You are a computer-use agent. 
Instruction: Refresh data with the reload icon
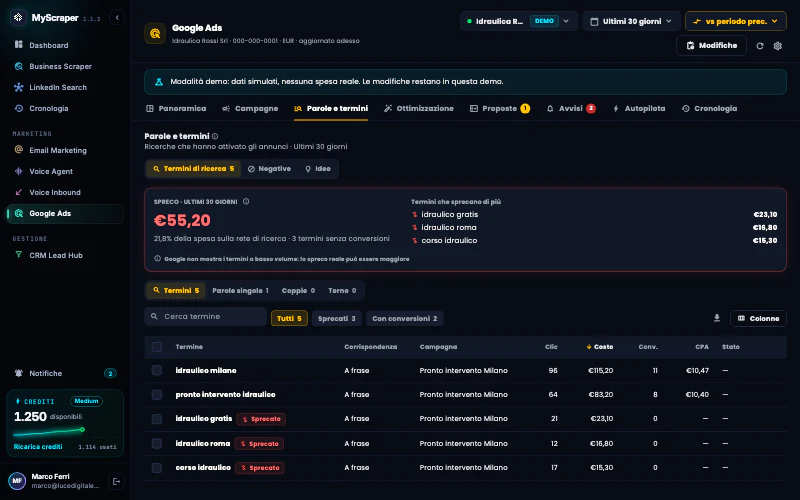coord(760,46)
